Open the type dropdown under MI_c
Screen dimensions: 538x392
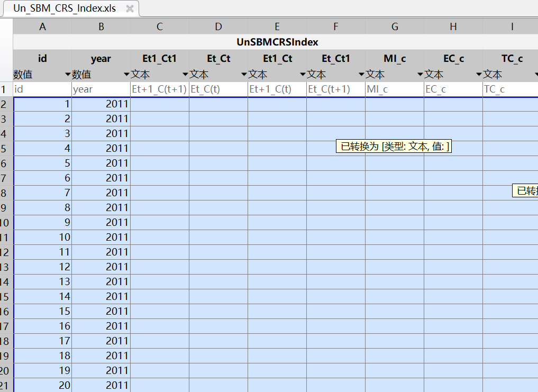coord(420,74)
